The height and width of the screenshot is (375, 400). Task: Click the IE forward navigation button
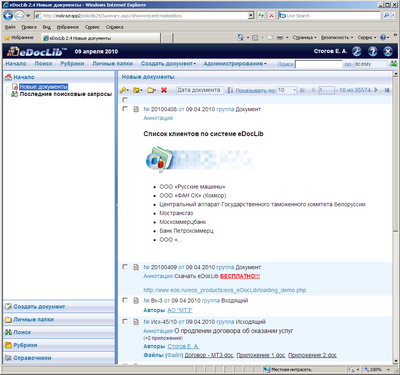click(x=19, y=15)
